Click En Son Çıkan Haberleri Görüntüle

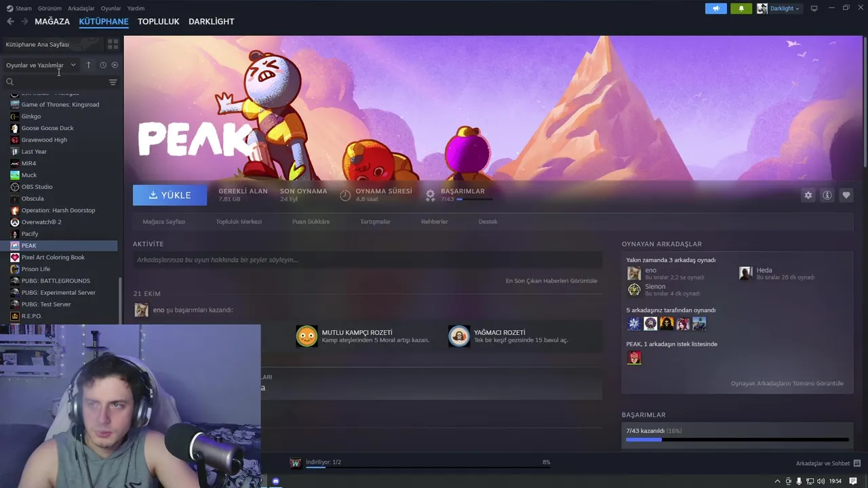[x=551, y=281]
